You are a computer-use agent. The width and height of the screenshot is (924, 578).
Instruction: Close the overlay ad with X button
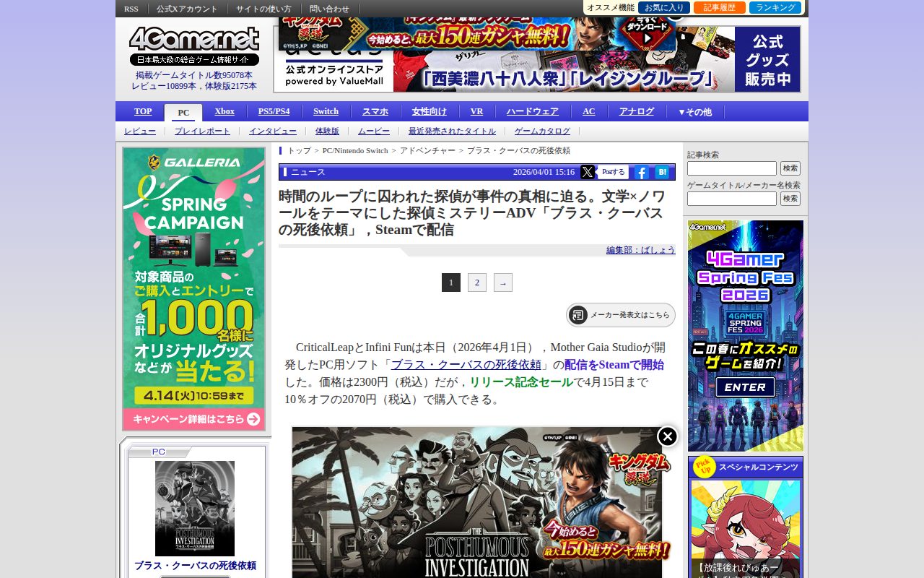(x=668, y=436)
